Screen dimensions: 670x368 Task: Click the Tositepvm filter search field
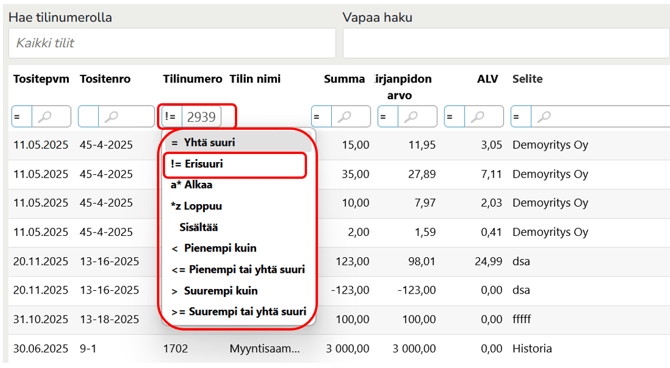point(51,117)
